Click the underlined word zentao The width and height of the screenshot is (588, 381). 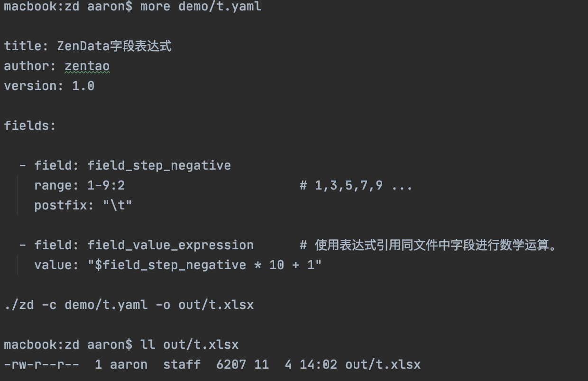coord(87,66)
